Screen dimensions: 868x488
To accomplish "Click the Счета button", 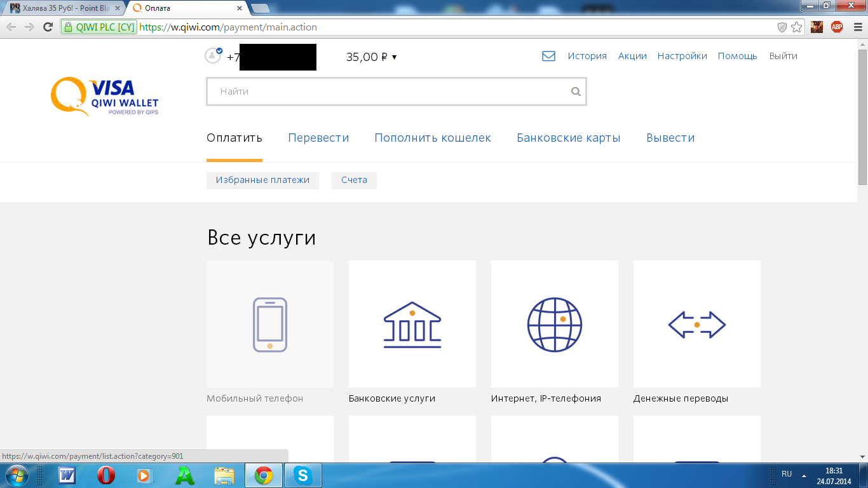I will pyautogui.click(x=354, y=180).
